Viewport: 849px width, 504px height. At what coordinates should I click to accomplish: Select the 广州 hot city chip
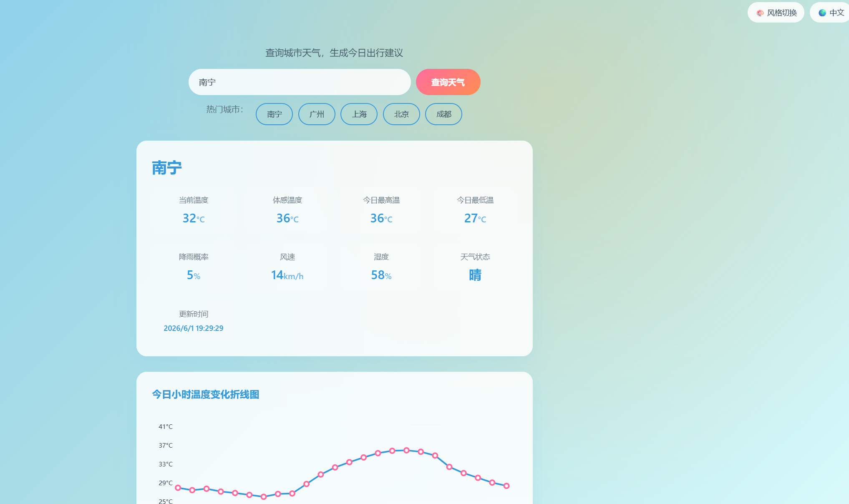pos(317,114)
